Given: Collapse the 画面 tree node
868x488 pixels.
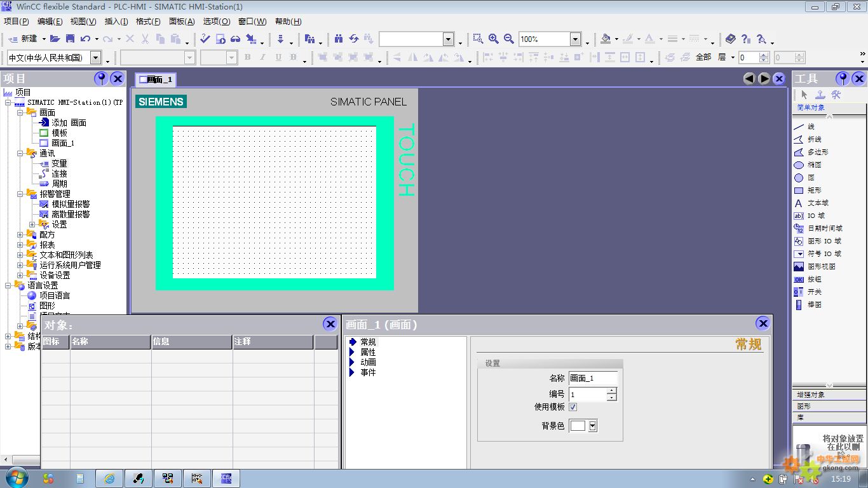Looking at the screenshot, I should 20,112.
